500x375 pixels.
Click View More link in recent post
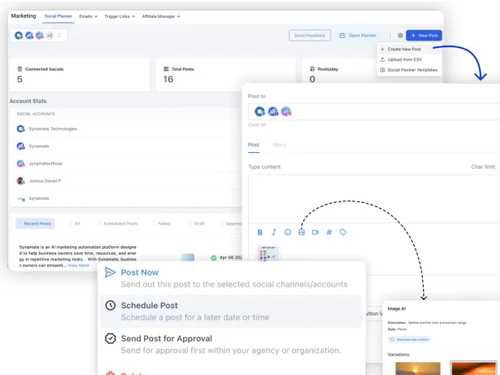79,265
